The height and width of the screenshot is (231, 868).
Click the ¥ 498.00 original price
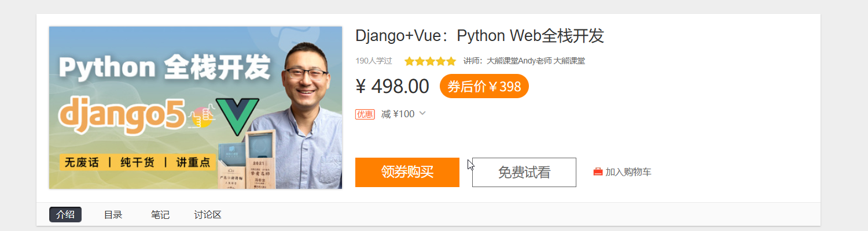(x=392, y=87)
